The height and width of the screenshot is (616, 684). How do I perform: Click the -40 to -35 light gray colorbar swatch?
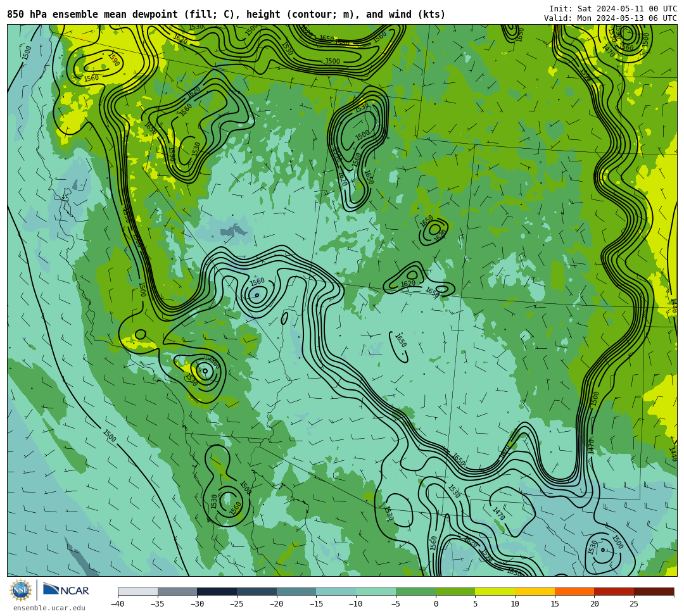click(x=138, y=592)
